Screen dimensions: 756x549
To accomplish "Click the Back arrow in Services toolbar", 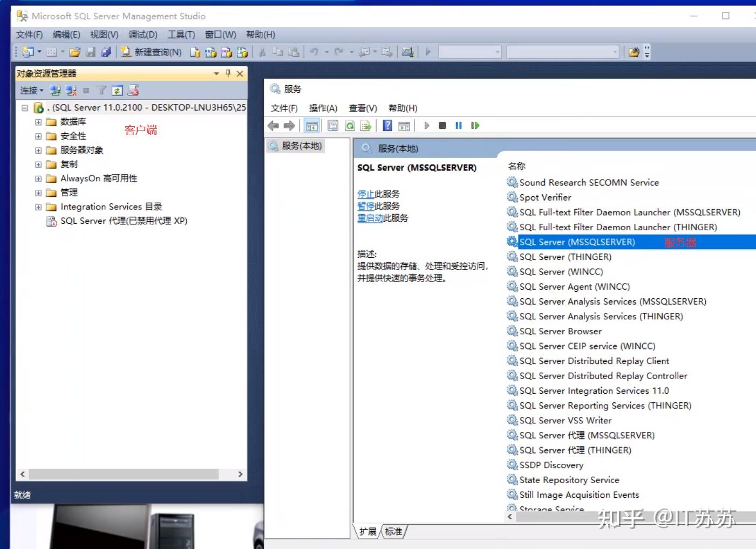I will (274, 126).
